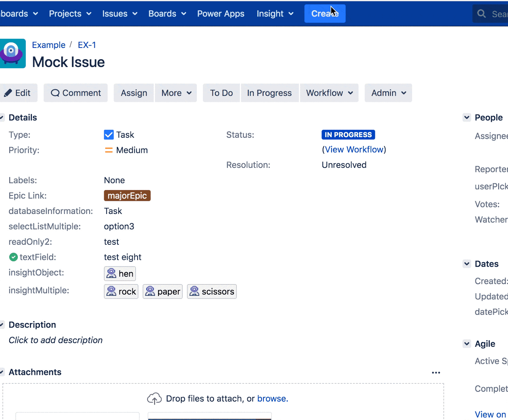Click the green checkmark beside textField
Viewport: 508px width, 420px height.
tap(13, 257)
